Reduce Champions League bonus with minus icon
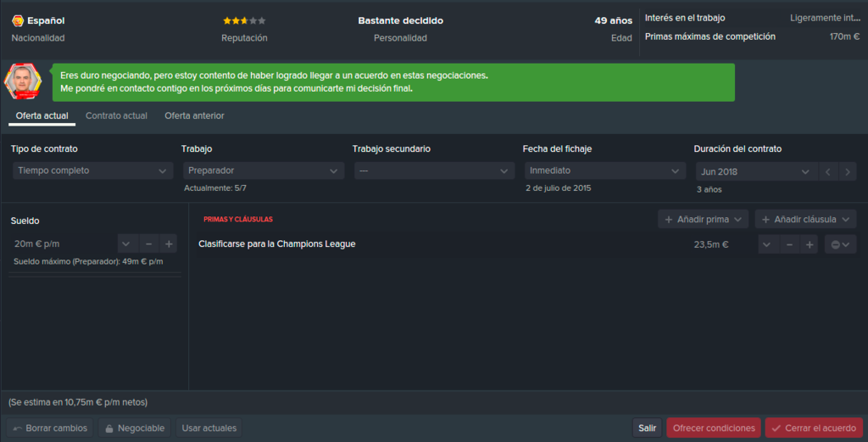Image resolution: width=868 pixels, height=442 pixels. click(789, 244)
